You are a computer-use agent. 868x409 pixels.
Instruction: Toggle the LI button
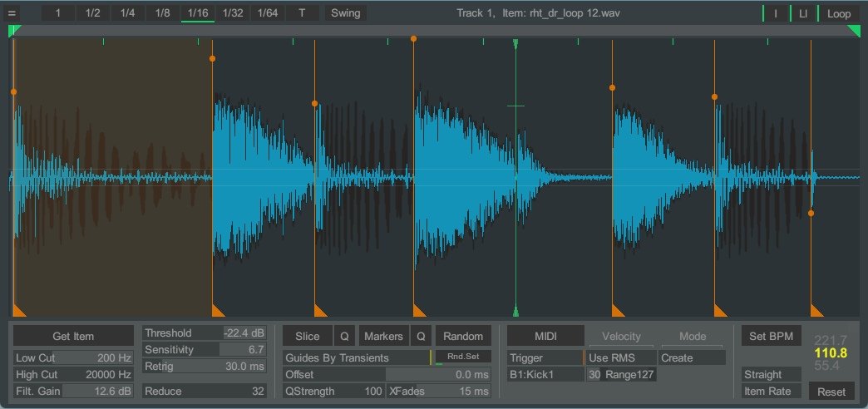click(803, 14)
